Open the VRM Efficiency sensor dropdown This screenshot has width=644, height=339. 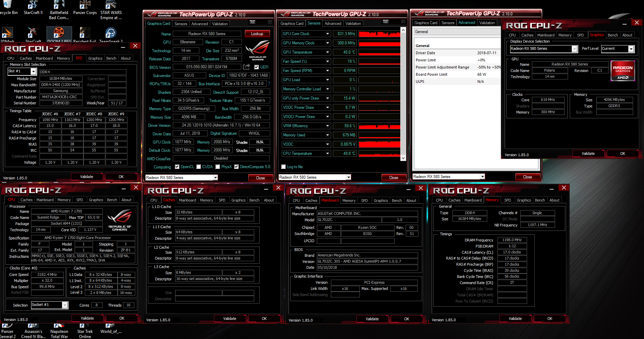coord(327,126)
